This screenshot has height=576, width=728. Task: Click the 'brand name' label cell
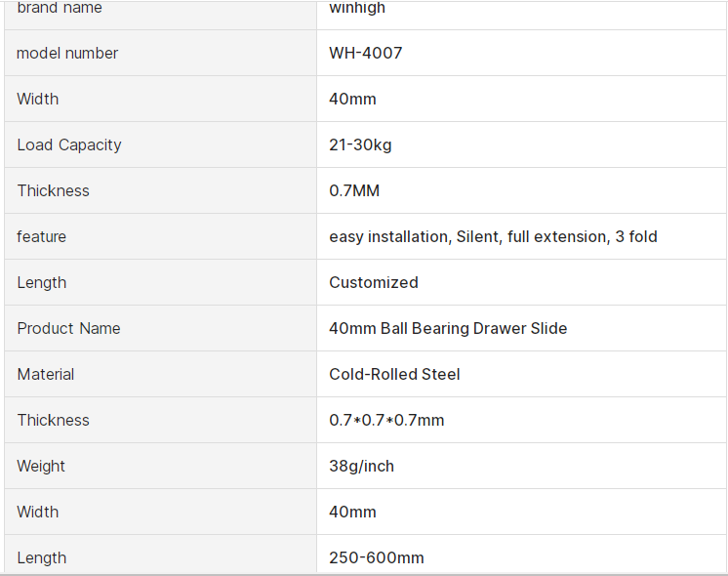pos(60,9)
